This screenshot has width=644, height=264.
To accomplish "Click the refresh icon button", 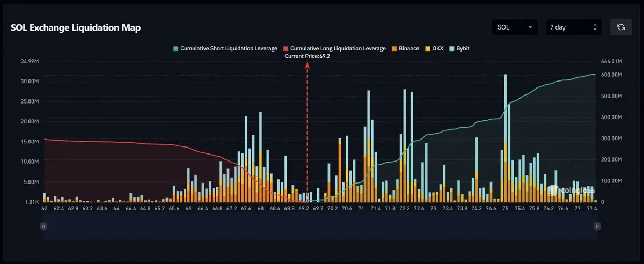I will (x=621, y=27).
